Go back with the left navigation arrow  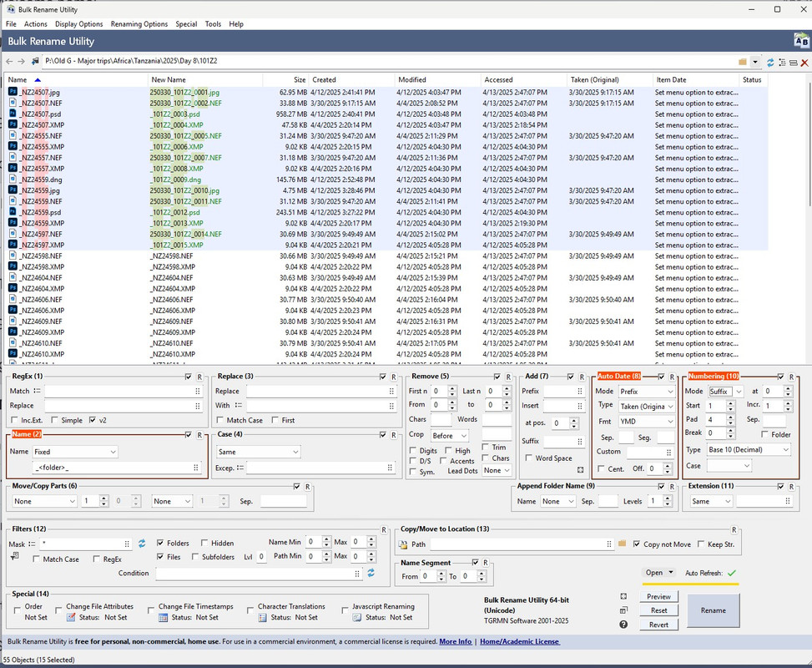click(x=9, y=61)
